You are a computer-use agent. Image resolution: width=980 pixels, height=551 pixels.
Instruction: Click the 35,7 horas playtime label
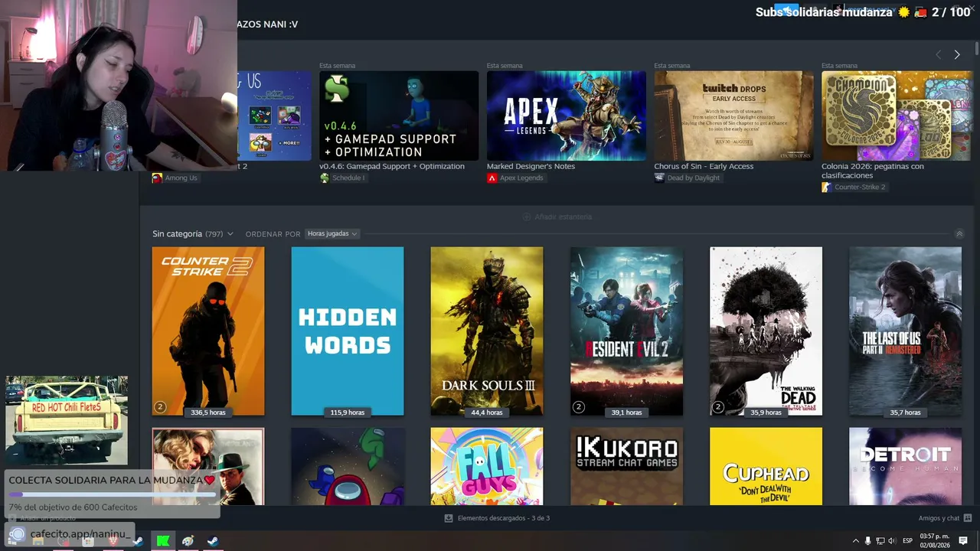pos(905,412)
